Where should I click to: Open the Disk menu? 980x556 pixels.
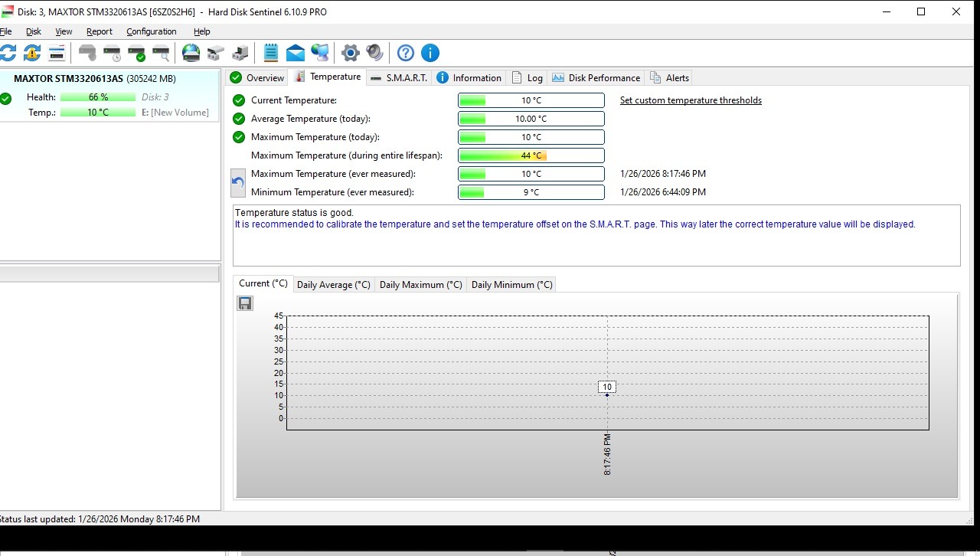click(34, 31)
